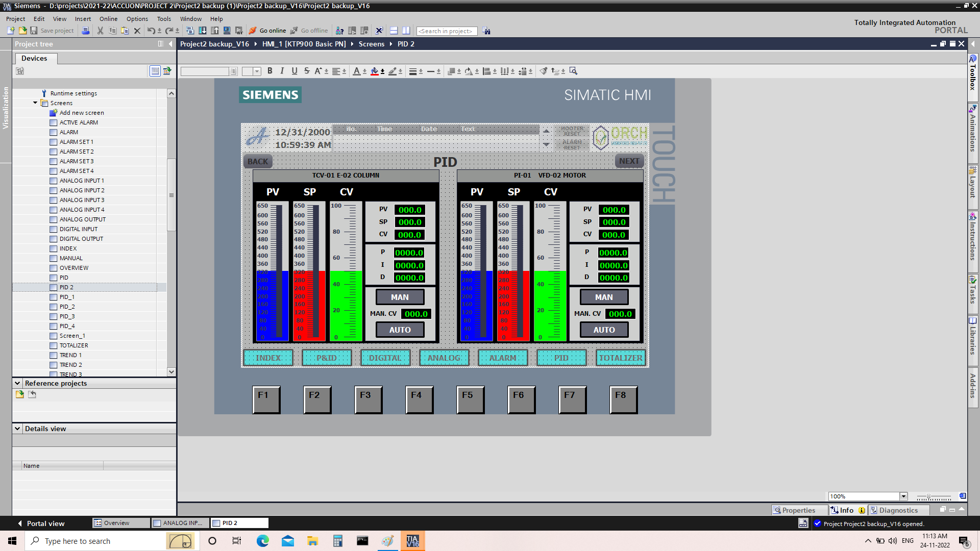Open the Options menu
Screen dimensions: 980x551
pyautogui.click(x=137, y=19)
